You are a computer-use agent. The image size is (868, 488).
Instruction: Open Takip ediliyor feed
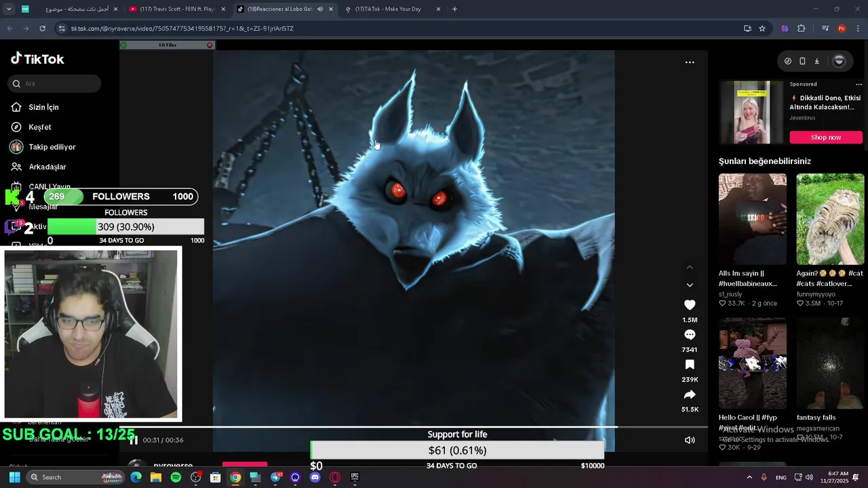(52, 147)
